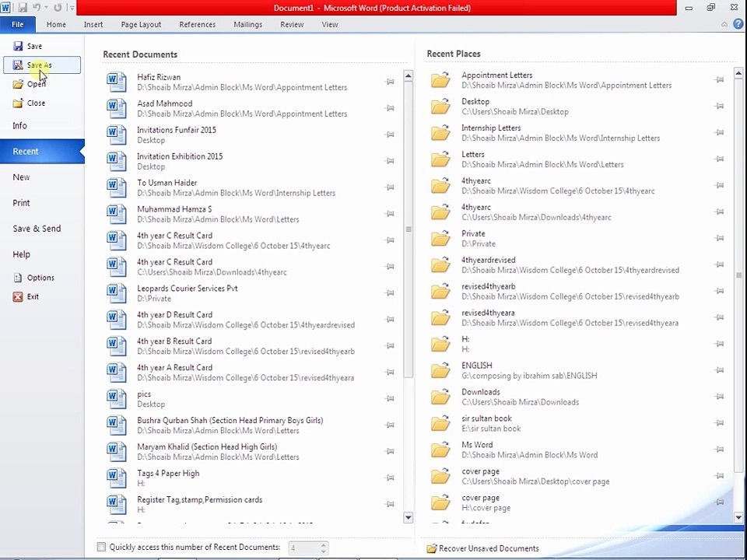747x560 pixels.
Task: Click Recent Places scrollbar up arrow
Action: (x=738, y=73)
